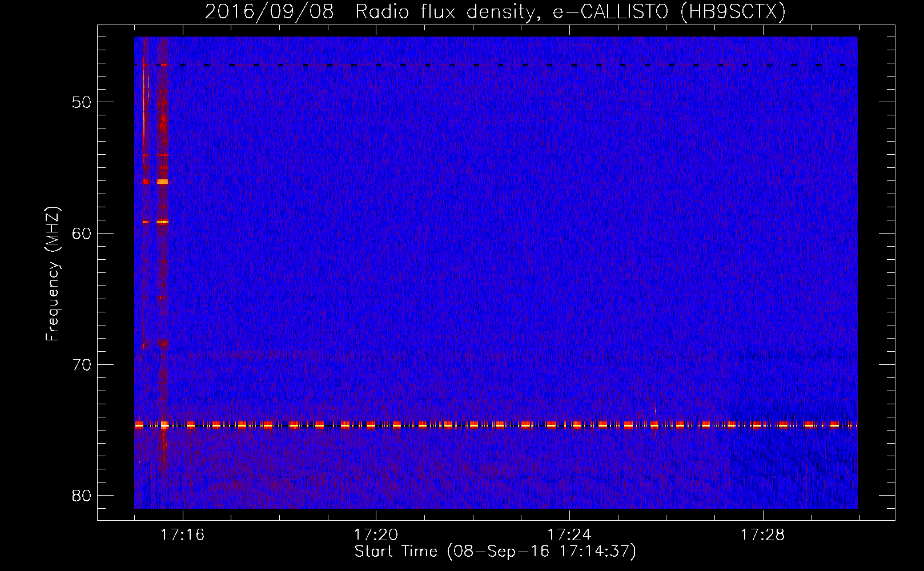Image resolution: width=924 pixels, height=571 pixels.
Task: Click the "Frequency (MHZ)" axis label
Action: click(x=53, y=274)
